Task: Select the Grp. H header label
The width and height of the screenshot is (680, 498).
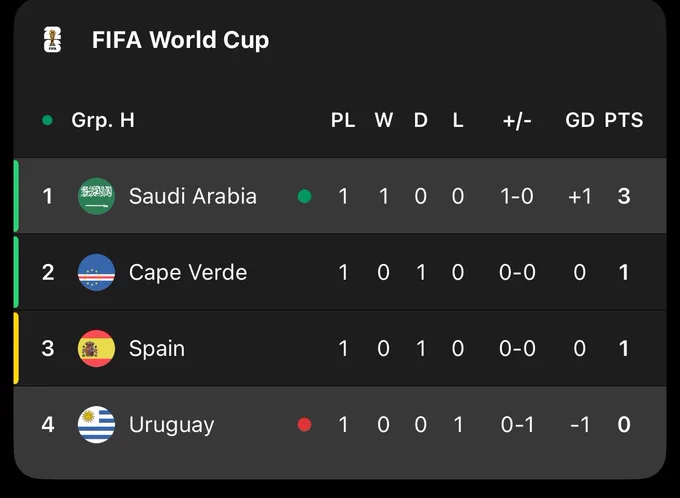Action: point(103,120)
